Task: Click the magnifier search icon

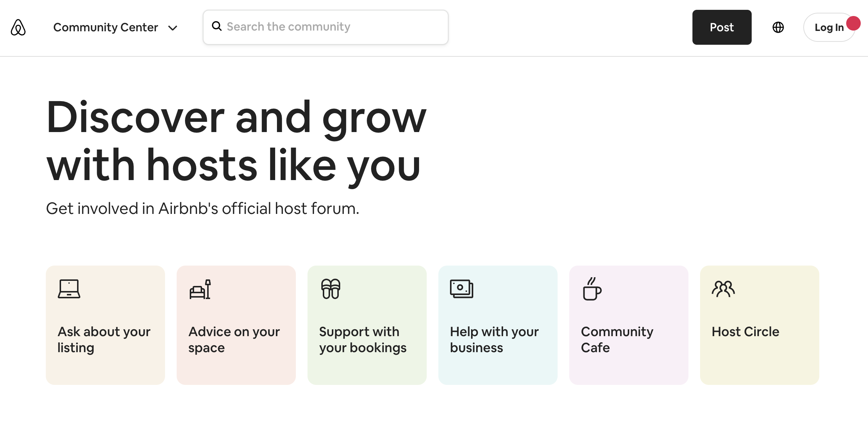Action: [217, 26]
